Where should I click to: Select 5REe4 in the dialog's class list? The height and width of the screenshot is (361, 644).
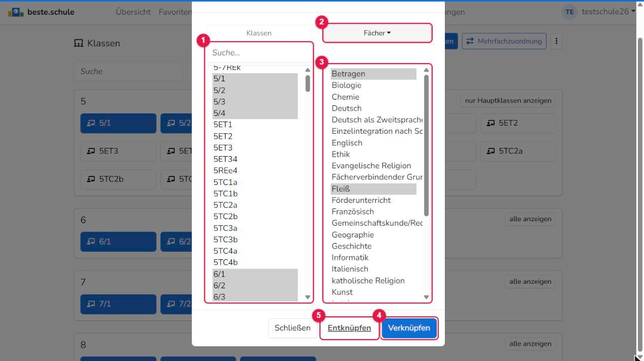255,171
